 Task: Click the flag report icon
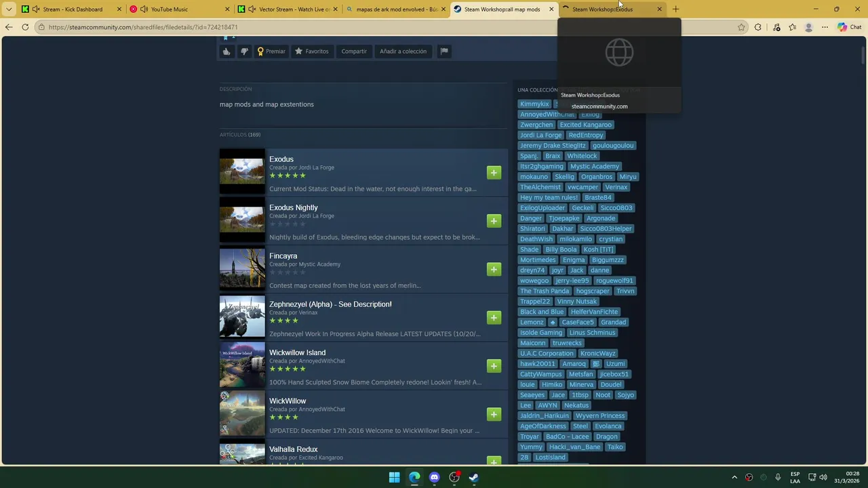[443, 52]
